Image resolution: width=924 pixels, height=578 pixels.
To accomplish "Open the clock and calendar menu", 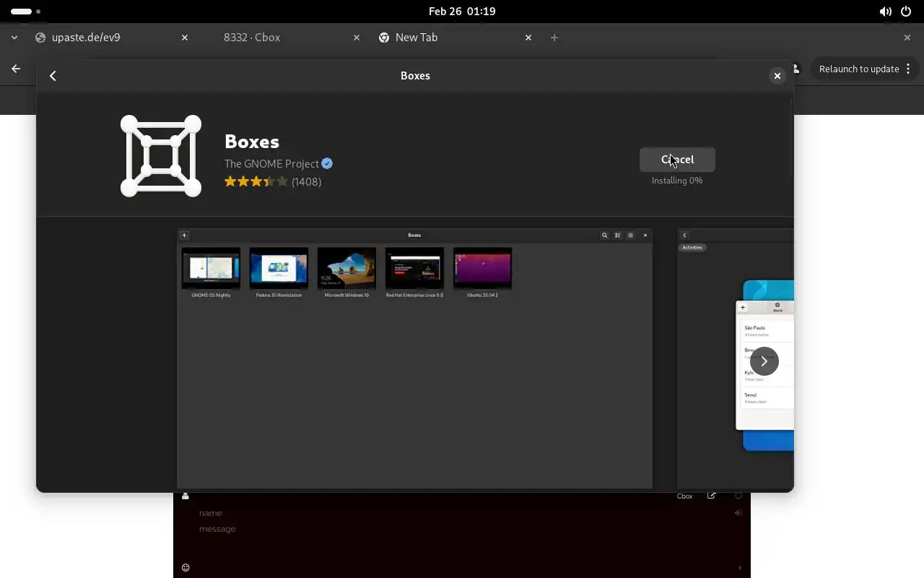I will pos(462,12).
